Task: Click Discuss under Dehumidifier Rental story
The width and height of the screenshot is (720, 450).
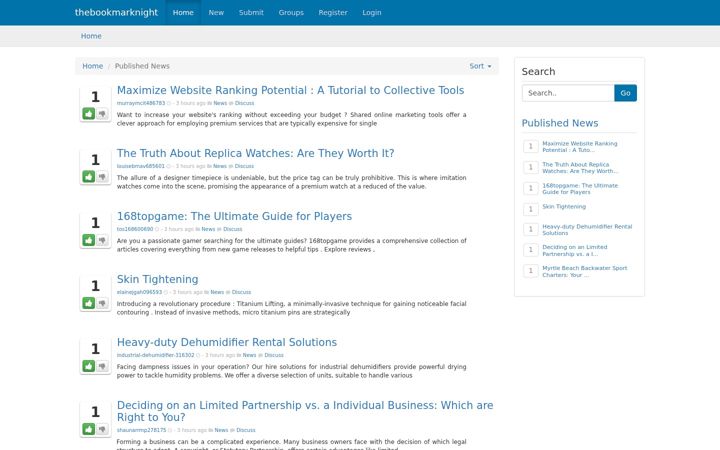Action: (274, 355)
